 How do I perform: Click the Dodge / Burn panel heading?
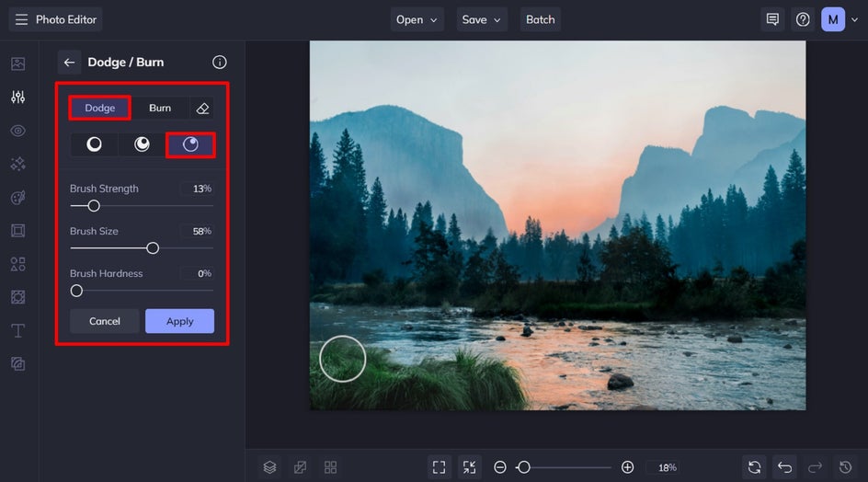pos(126,62)
